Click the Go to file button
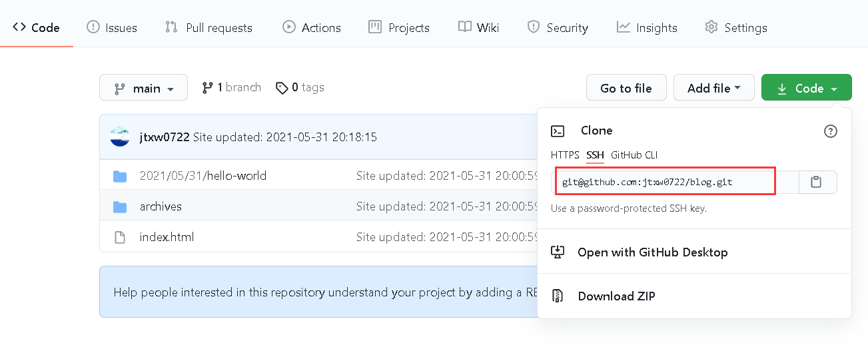The height and width of the screenshot is (359, 868). tap(626, 88)
